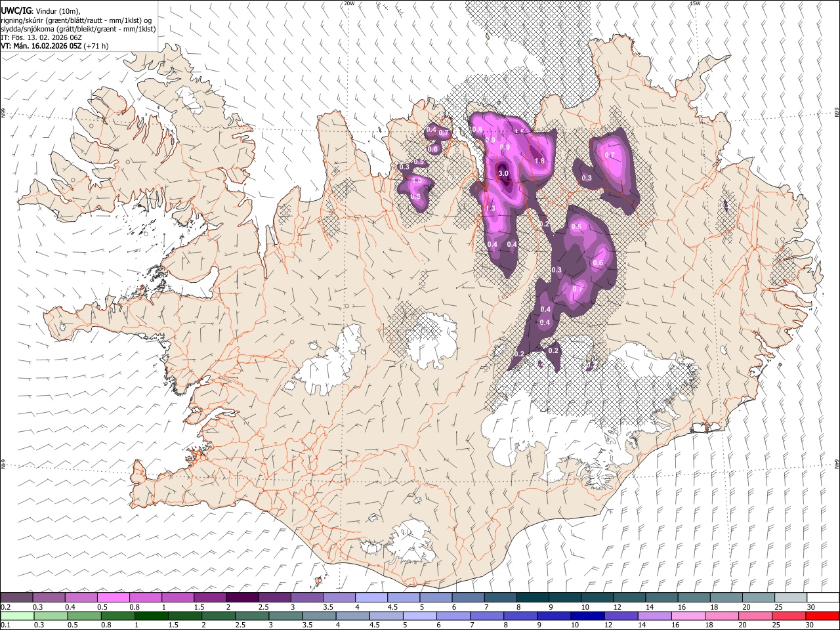
Task: Click the UWC/IG title text
Action: tap(16, 10)
